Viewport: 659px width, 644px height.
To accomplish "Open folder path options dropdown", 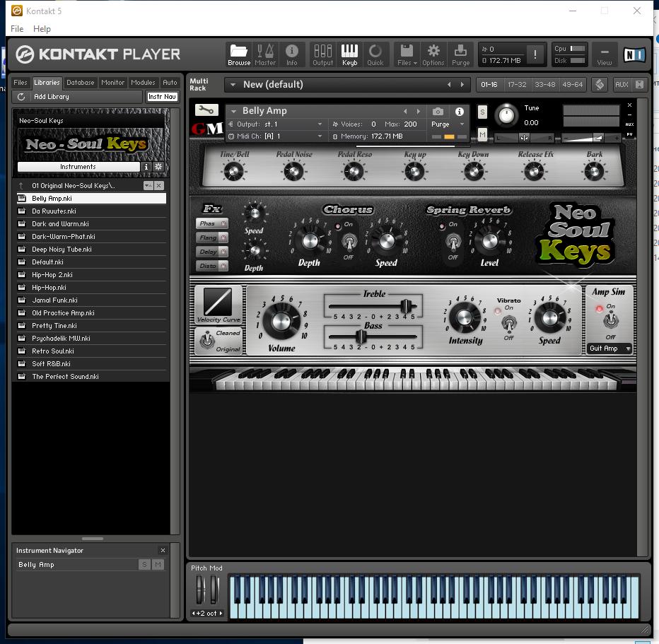I will pyautogui.click(x=148, y=186).
